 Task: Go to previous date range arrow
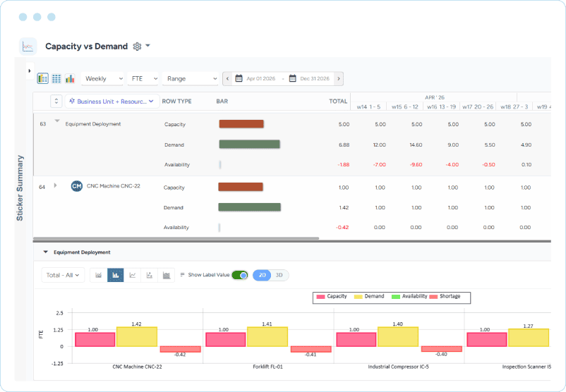[x=227, y=79]
